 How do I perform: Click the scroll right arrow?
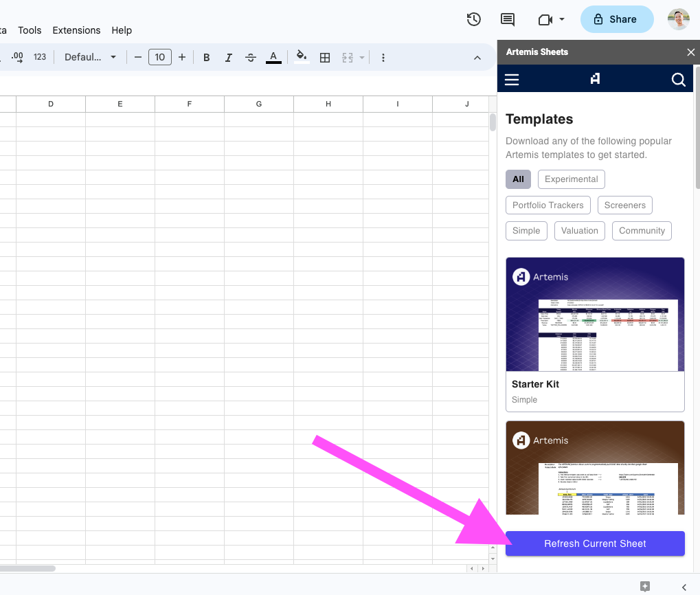483,569
